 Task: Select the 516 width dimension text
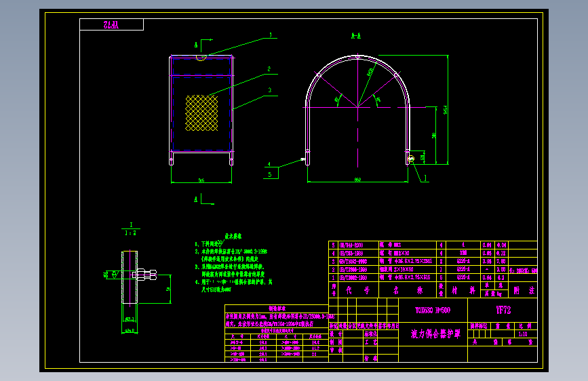point(201,180)
